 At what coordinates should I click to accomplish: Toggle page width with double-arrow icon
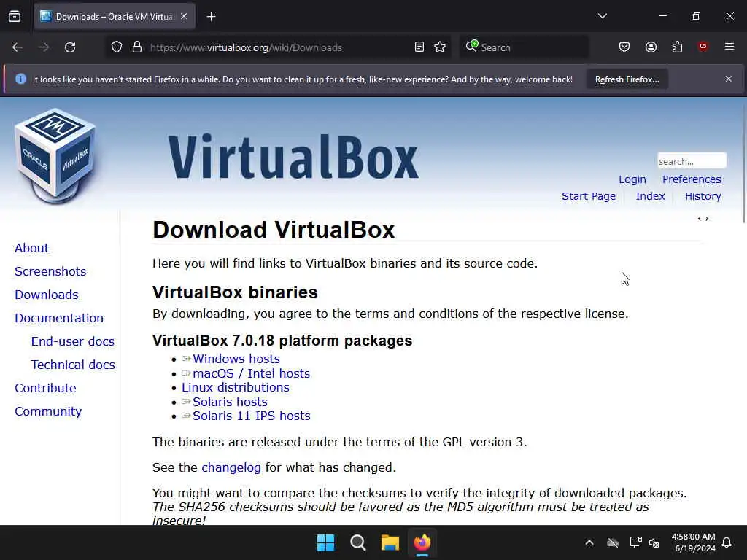703,219
